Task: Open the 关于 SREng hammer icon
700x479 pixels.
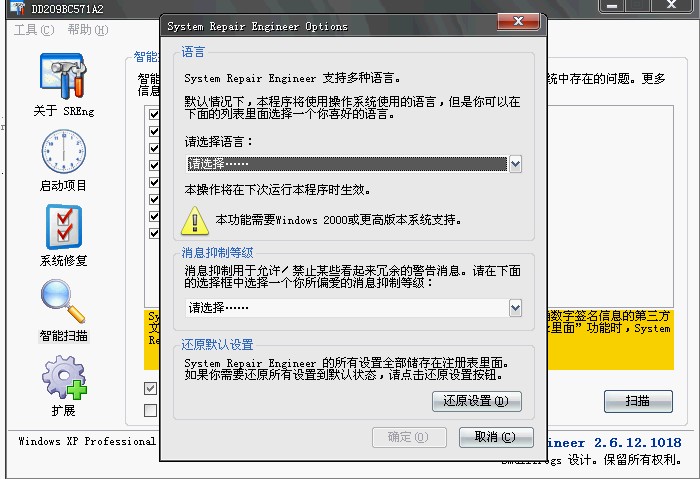Action: coord(63,76)
